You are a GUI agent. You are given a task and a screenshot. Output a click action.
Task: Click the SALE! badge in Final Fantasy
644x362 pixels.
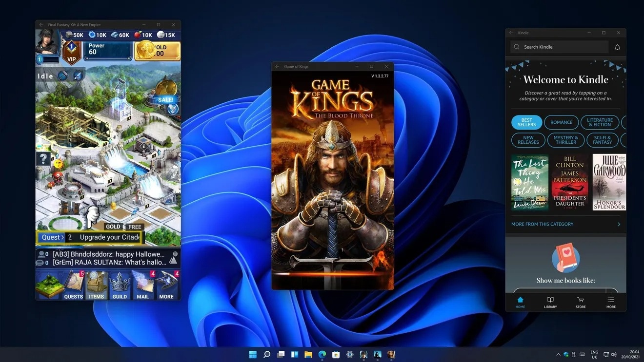(x=165, y=99)
